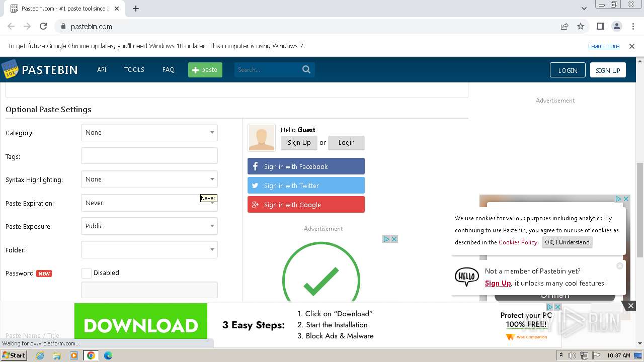
Task: Open TOOLS in the navigation bar
Action: [x=134, y=69]
